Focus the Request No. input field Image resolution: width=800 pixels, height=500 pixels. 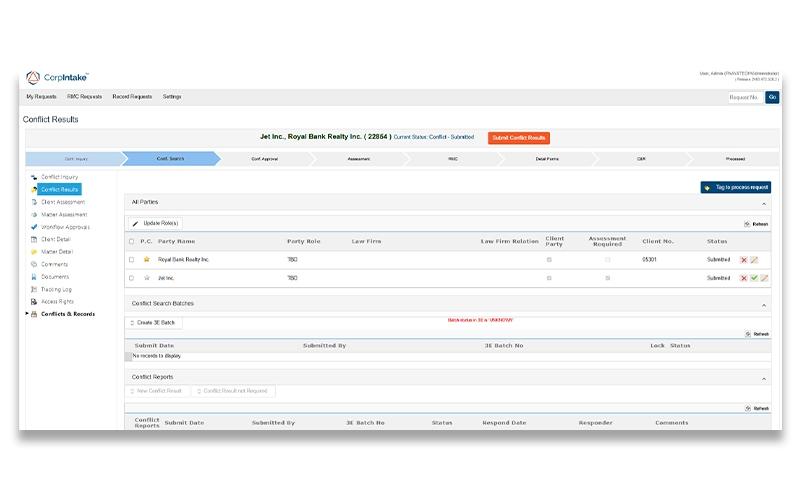point(744,97)
